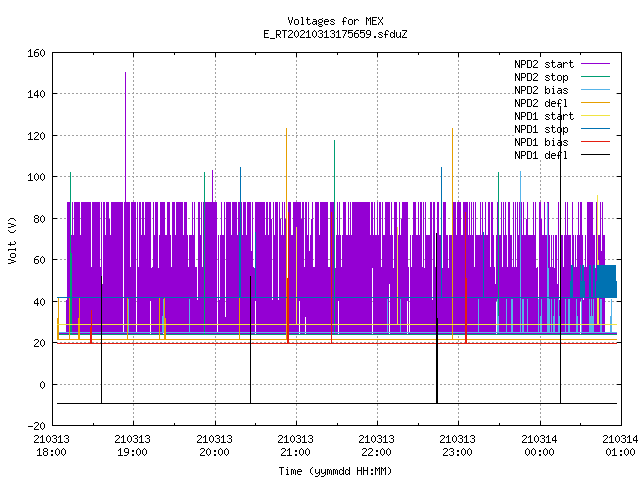Click the purple NPD2 start legend line
The height and width of the screenshot is (480, 640).
(x=595, y=64)
